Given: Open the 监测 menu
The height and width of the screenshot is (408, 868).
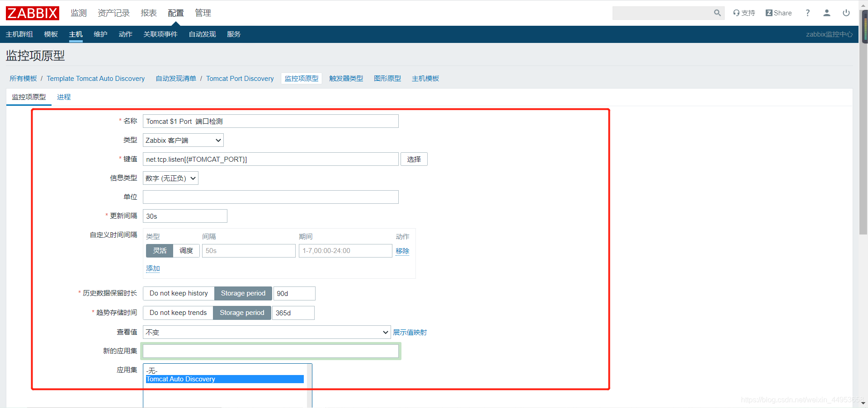Looking at the screenshot, I should [79, 13].
